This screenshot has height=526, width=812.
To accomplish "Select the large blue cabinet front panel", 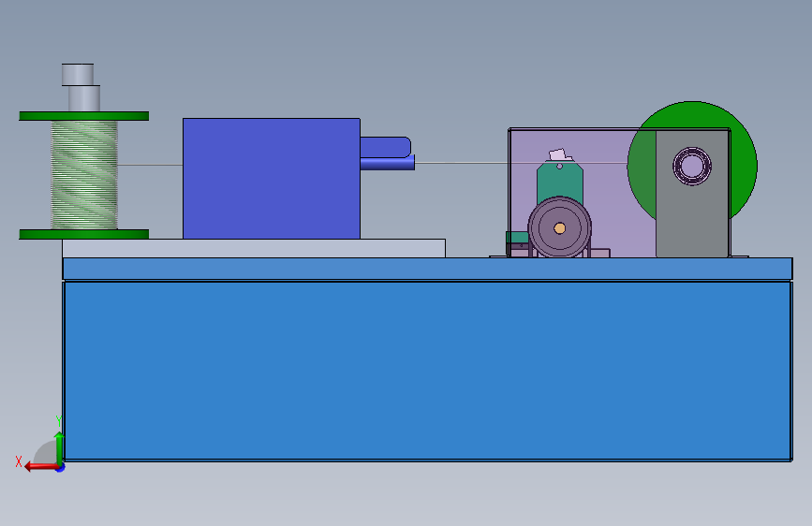I will [x=428, y=371].
